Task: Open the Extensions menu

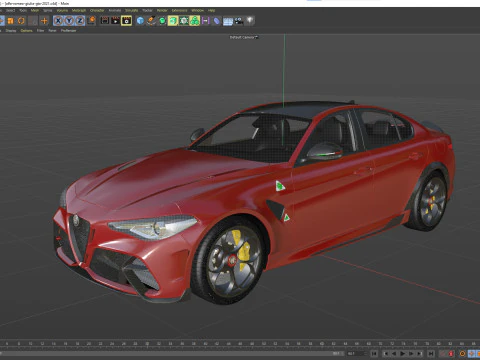Action: pyautogui.click(x=180, y=10)
